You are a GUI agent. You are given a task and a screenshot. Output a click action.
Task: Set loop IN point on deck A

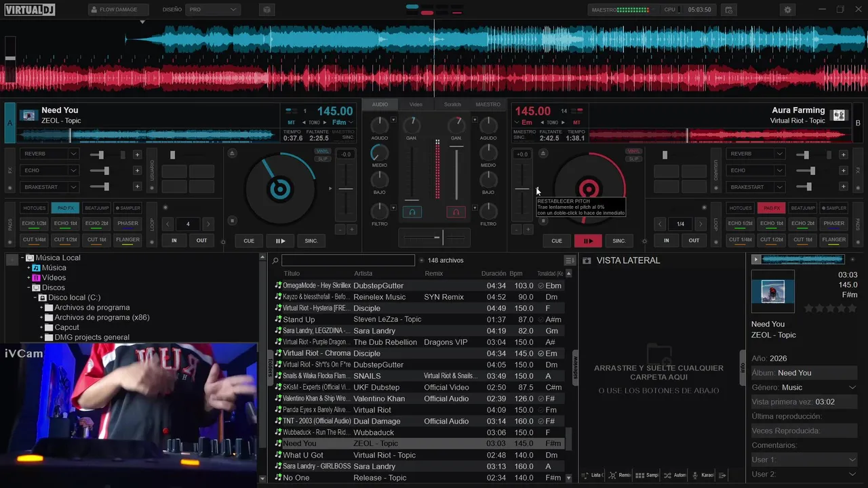174,241
